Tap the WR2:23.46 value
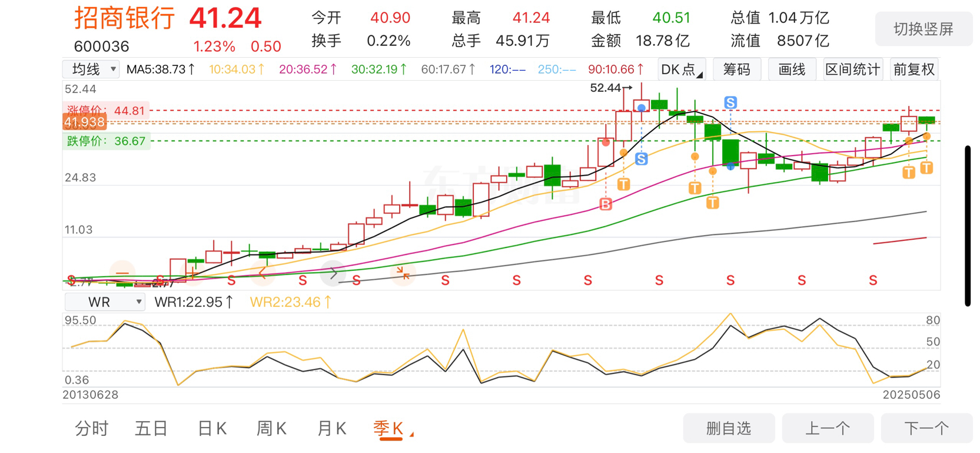 (291, 302)
